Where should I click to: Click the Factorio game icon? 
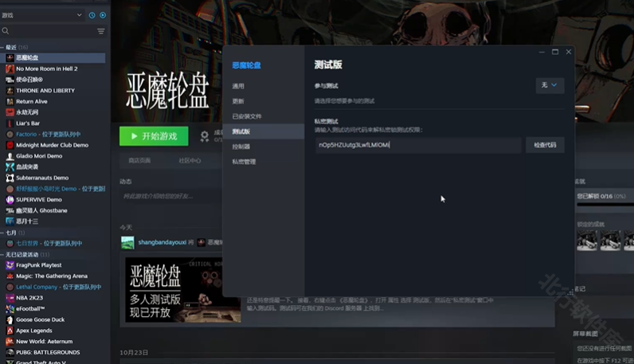pos(10,135)
